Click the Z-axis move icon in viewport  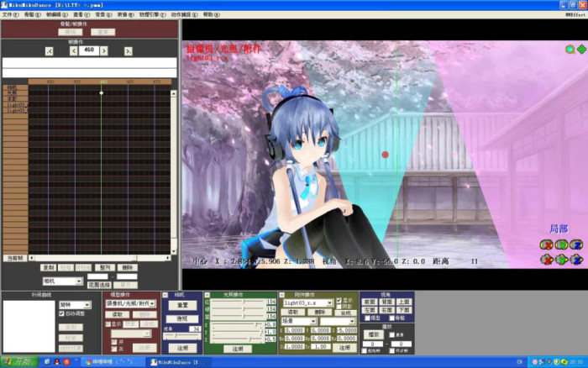(x=576, y=260)
